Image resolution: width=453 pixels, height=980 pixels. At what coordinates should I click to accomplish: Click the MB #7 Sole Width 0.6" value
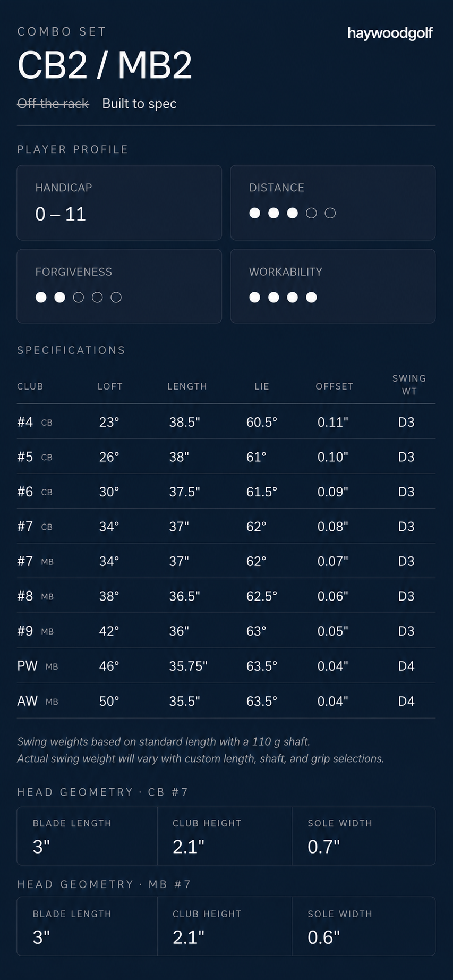tap(323, 937)
